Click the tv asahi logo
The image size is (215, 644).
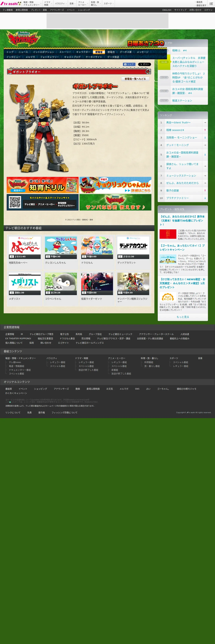(x=11, y=4)
